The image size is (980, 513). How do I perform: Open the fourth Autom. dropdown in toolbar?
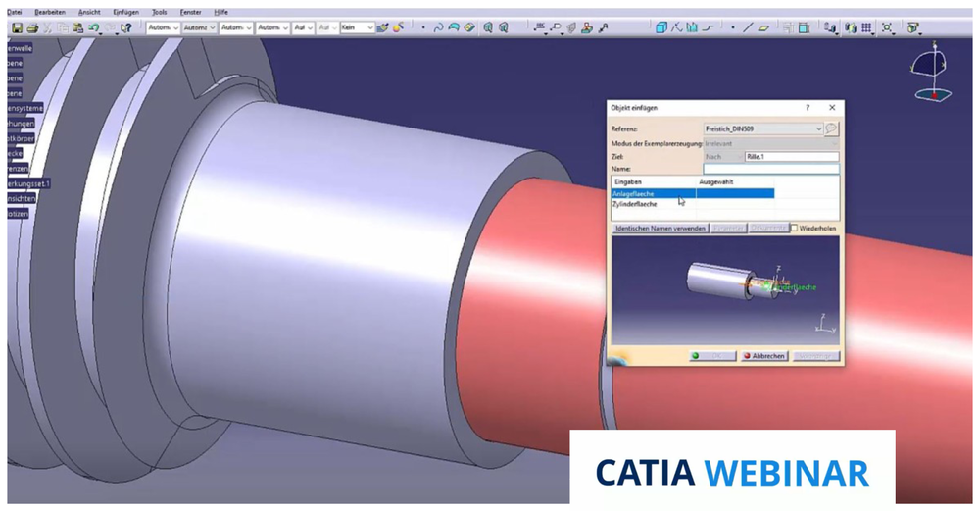click(272, 28)
